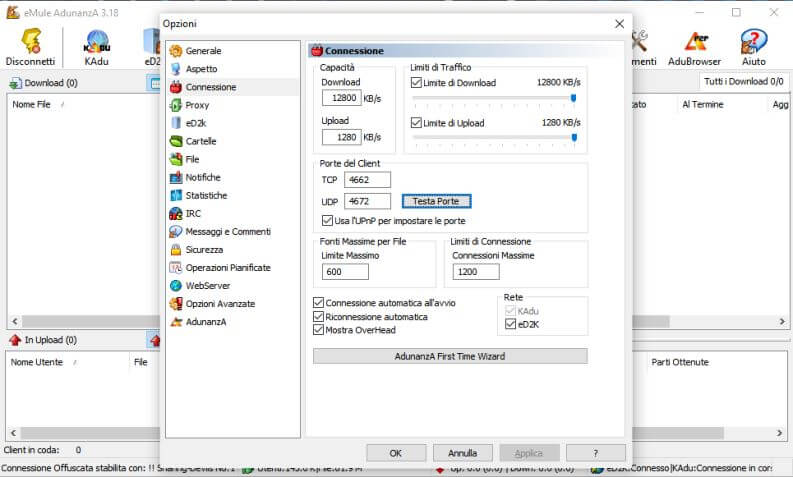
Task: Confirm options with OK button
Action: [396, 453]
